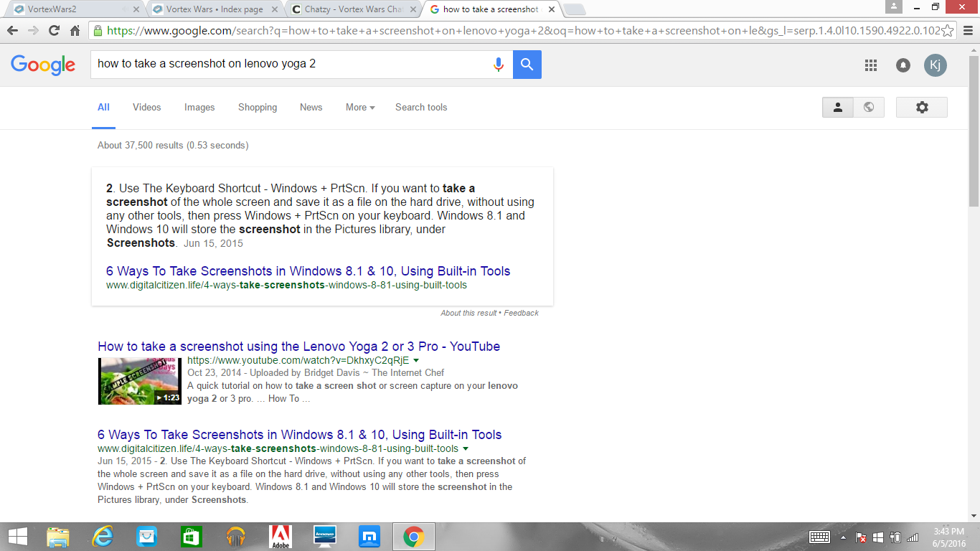Open the green Store tile on taskbar

tap(191, 537)
